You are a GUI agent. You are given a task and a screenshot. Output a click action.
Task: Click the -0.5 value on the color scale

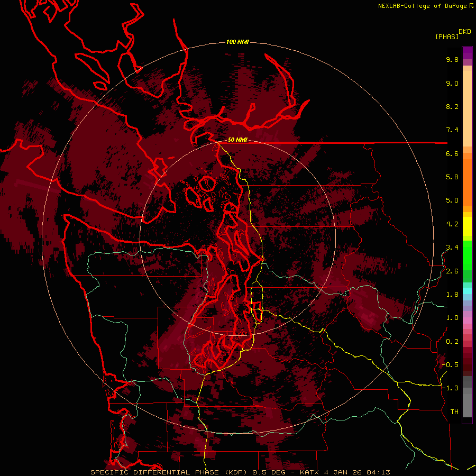click(450, 365)
